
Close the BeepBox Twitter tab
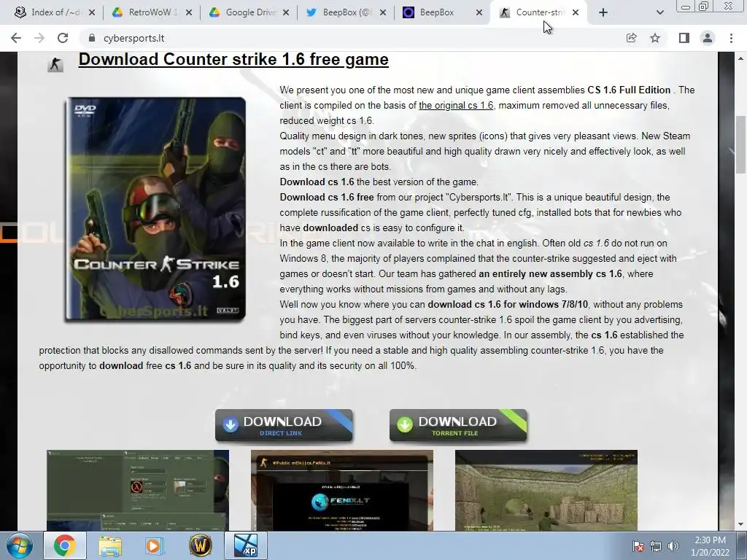(x=383, y=12)
